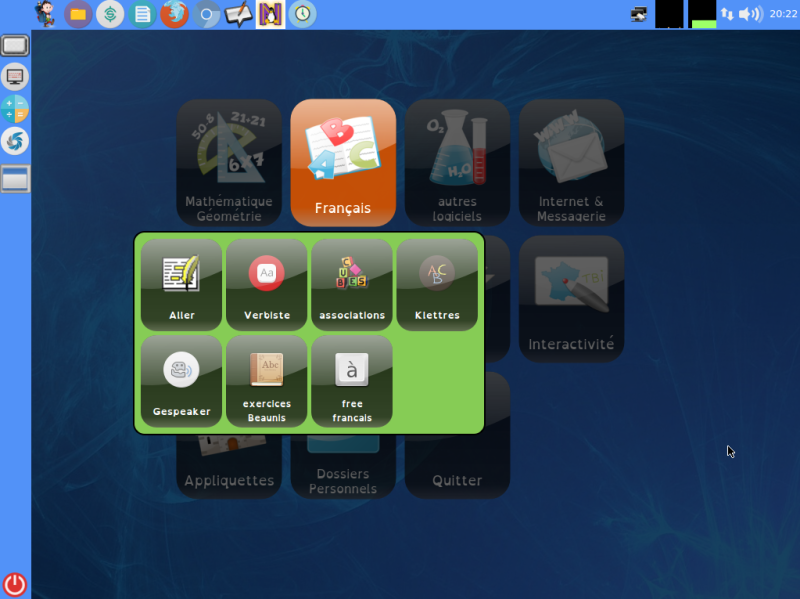The image size is (800, 599).
Task: Click the volume speaker icon
Action: pos(751,14)
